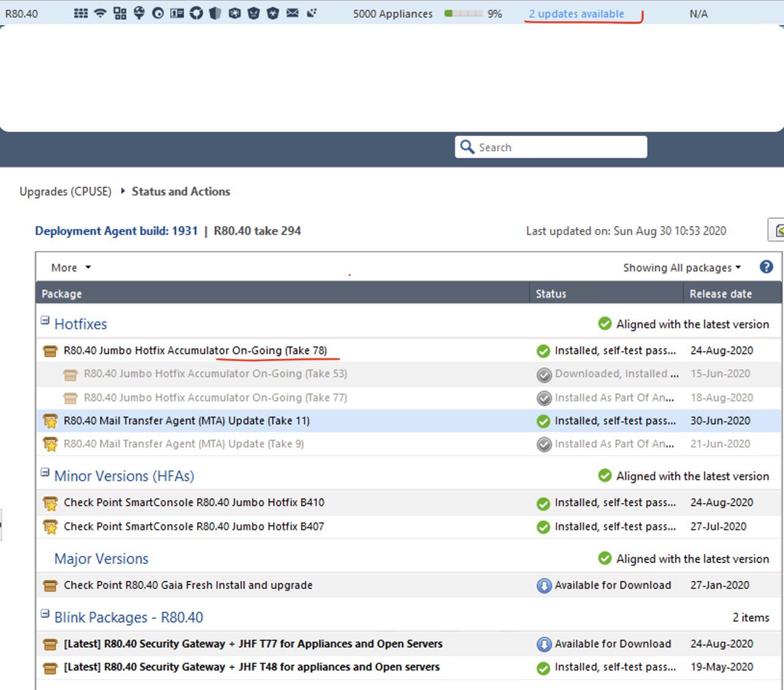Select Check Point R80.40 Gaia Fresh Install row
784x690 pixels.
409,585
